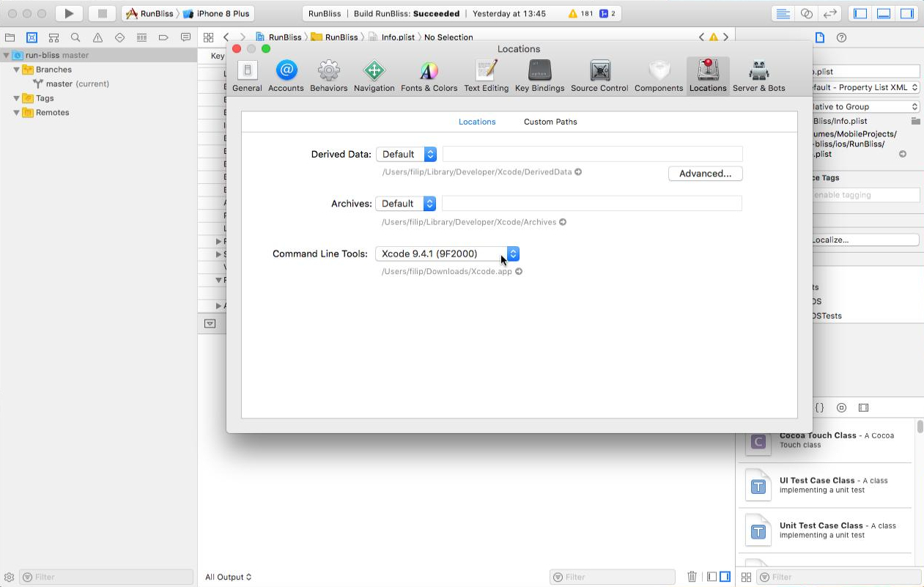
Task: Select the RunBliss scheme
Action: click(x=150, y=13)
